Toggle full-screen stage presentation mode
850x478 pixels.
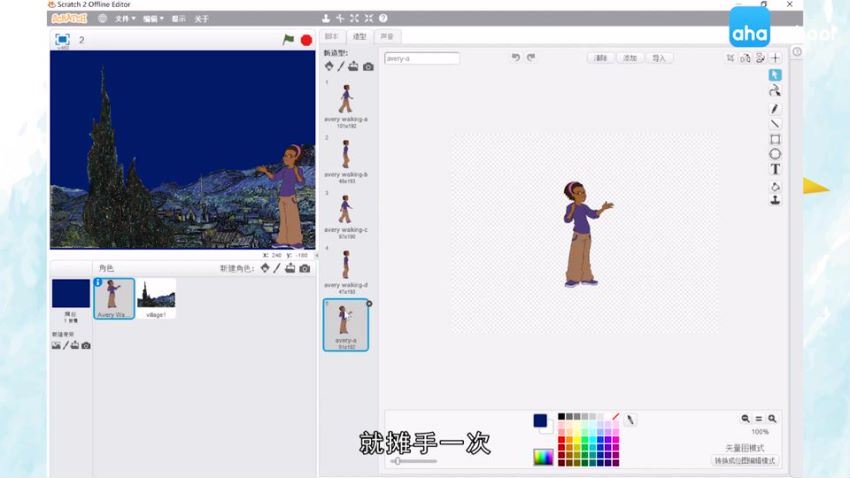62,40
